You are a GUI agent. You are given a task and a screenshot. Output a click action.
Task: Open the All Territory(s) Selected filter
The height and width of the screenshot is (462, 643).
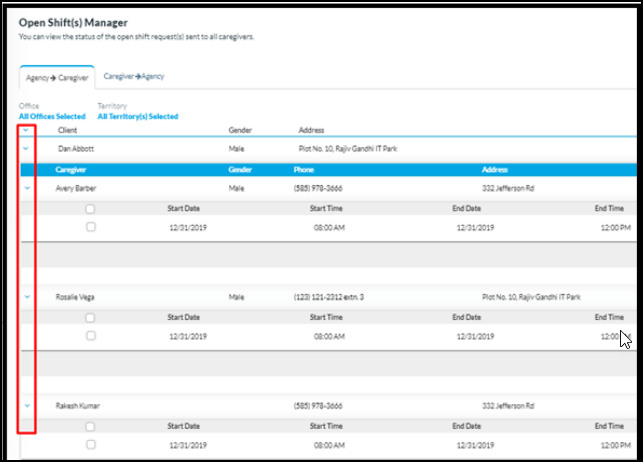pyautogui.click(x=137, y=117)
